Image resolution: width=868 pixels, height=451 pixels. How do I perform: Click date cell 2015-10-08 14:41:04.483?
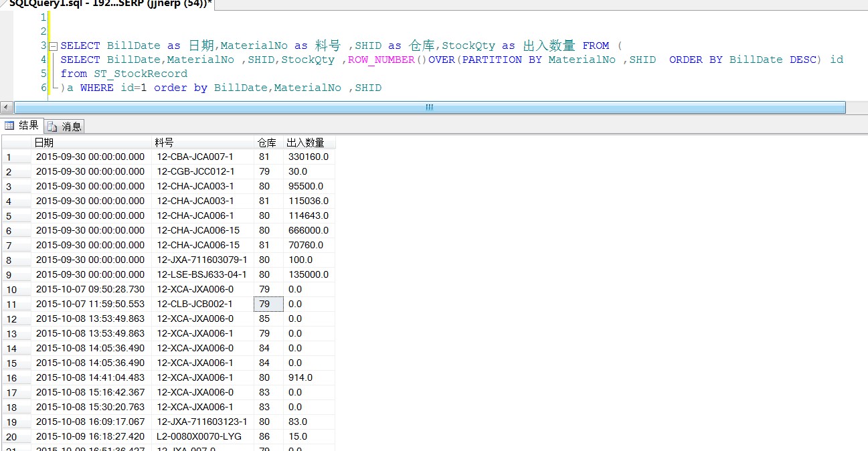point(92,377)
